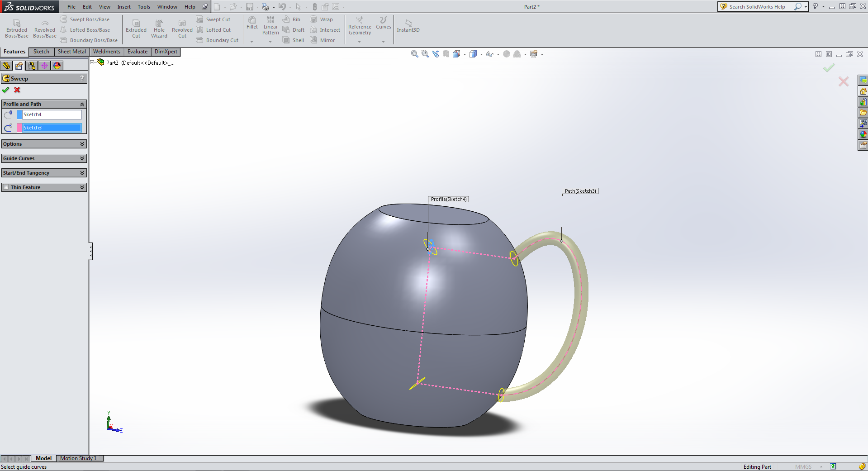Image resolution: width=868 pixels, height=471 pixels.
Task: Select the Mirror tool
Action: 322,40
